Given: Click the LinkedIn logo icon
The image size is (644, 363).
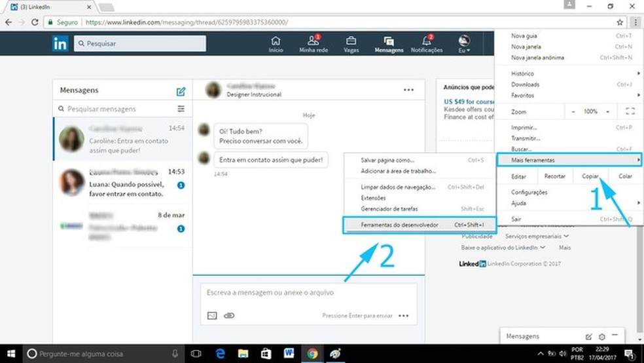Looking at the screenshot, I should pyautogui.click(x=60, y=43).
